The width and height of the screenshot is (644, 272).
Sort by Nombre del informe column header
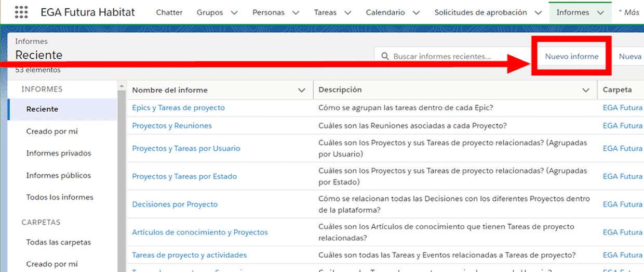pos(170,90)
